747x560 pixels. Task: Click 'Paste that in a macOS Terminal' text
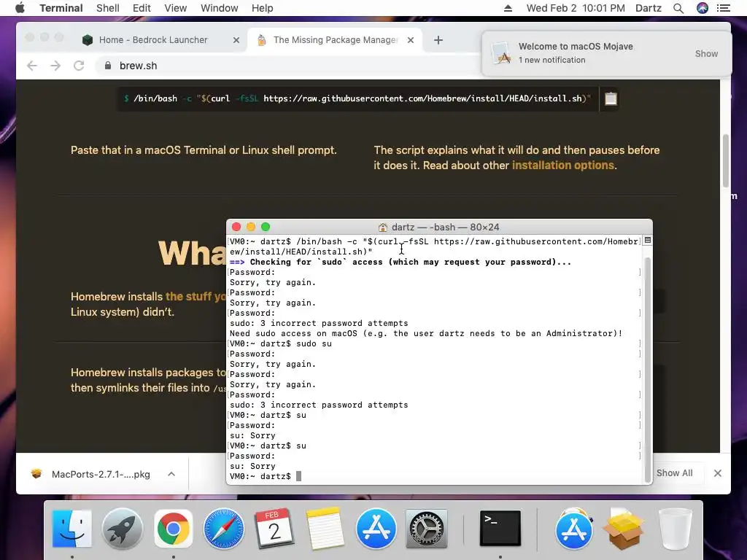tap(204, 150)
